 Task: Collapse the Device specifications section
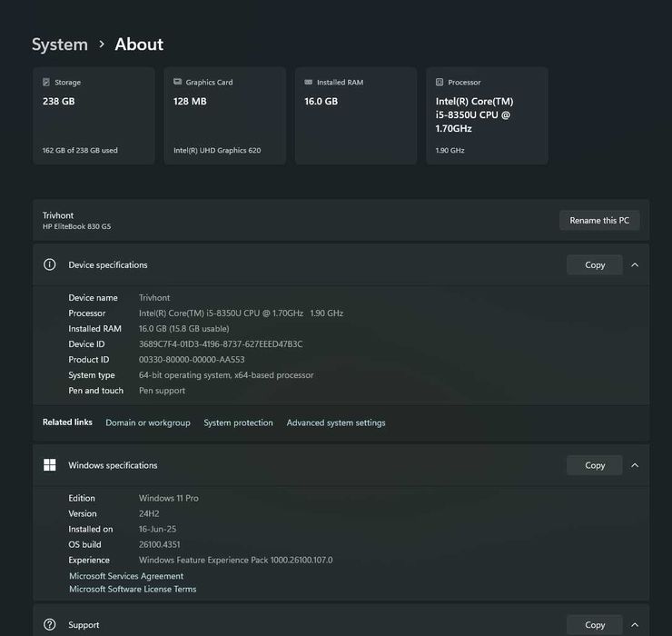635,265
